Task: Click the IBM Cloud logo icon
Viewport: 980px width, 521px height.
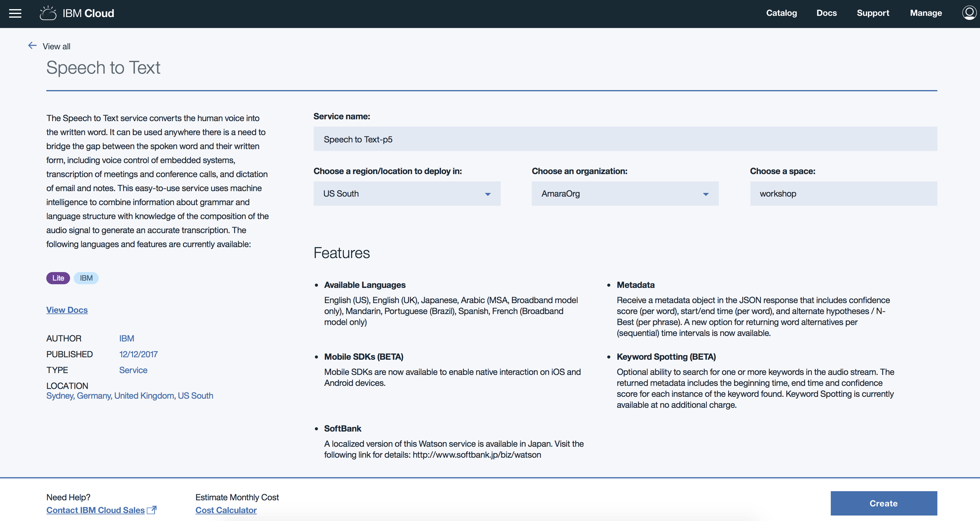Action: pos(48,13)
